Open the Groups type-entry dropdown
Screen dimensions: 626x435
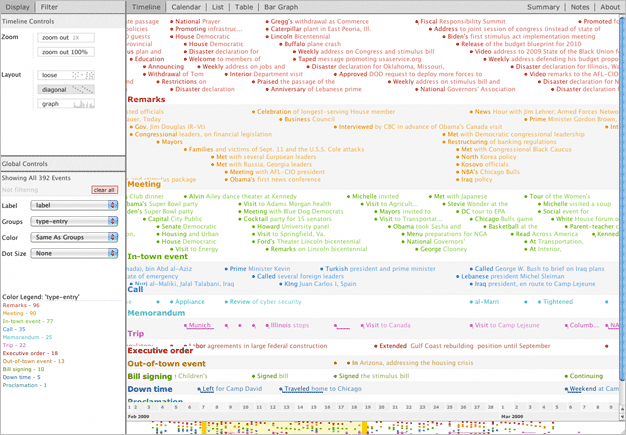(x=74, y=221)
